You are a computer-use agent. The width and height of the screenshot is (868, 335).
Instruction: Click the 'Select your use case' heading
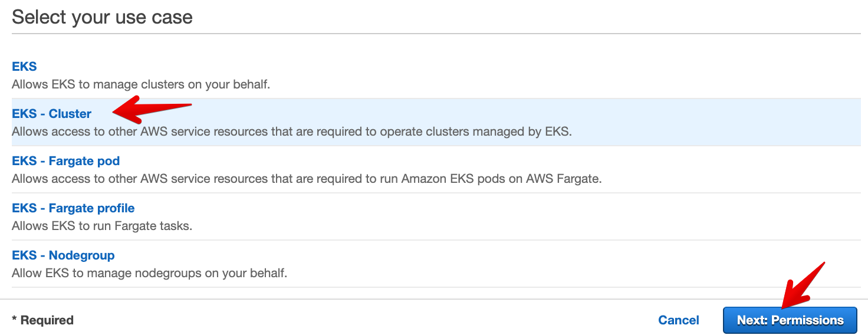[102, 17]
